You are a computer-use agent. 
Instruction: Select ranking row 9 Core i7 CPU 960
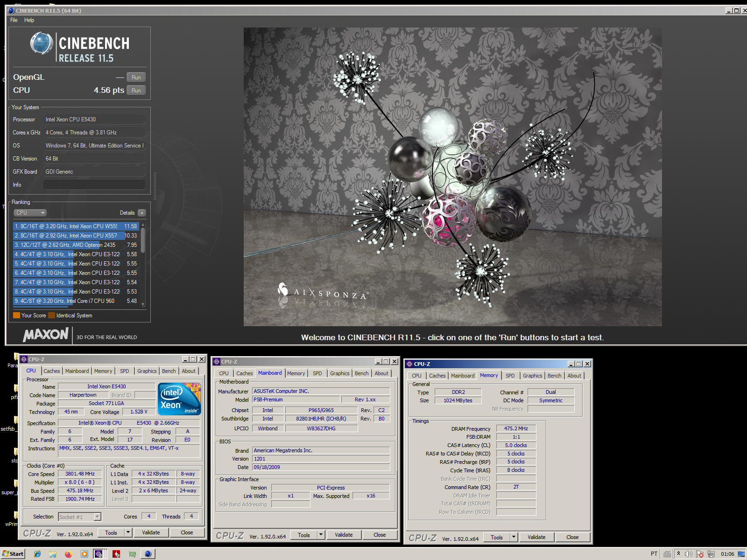(76, 301)
